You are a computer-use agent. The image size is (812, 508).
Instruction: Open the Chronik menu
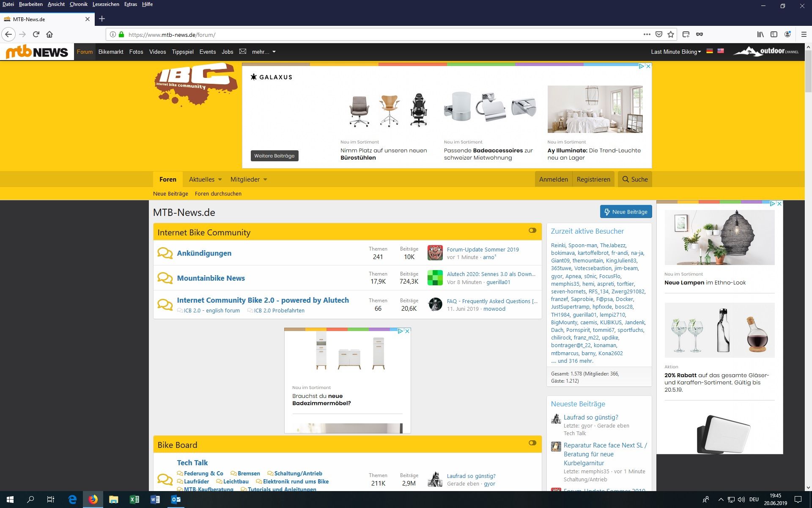coord(78,4)
